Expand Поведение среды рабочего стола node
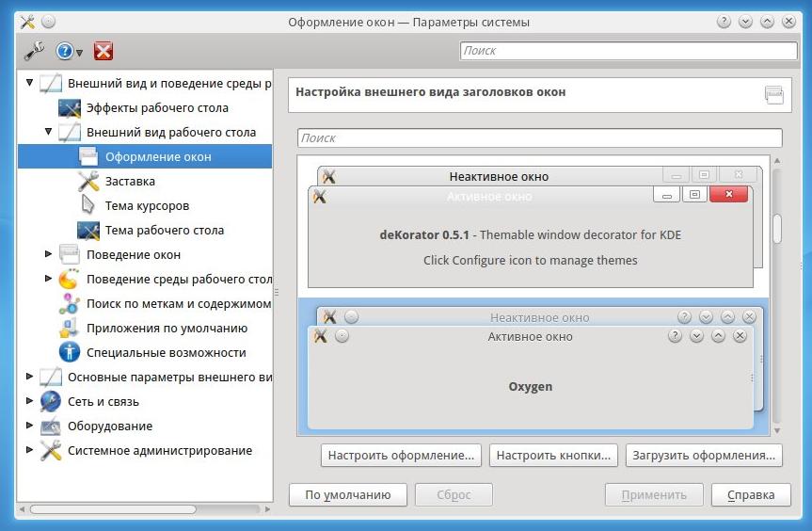812x531 pixels. [x=48, y=278]
